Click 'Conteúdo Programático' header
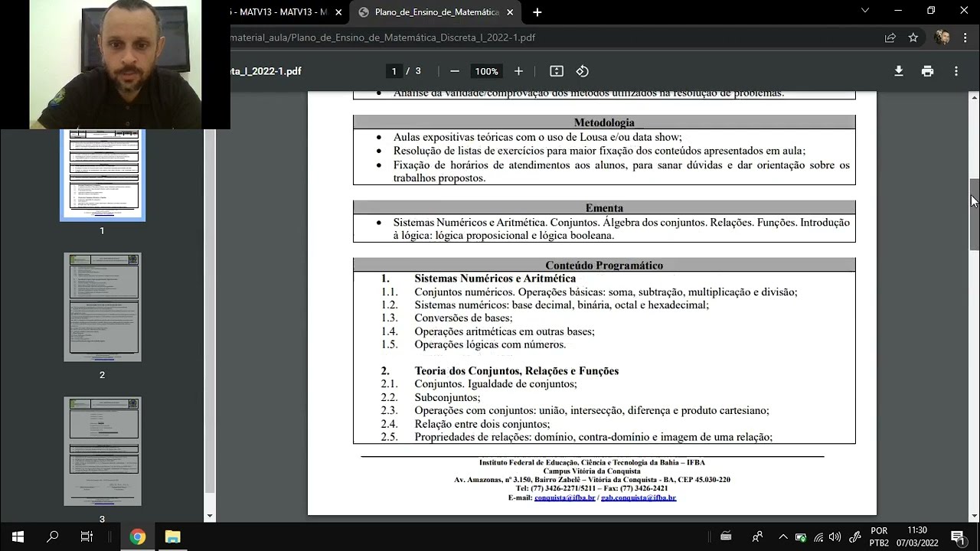The height and width of the screenshot is (551, 980). (604, 266)
